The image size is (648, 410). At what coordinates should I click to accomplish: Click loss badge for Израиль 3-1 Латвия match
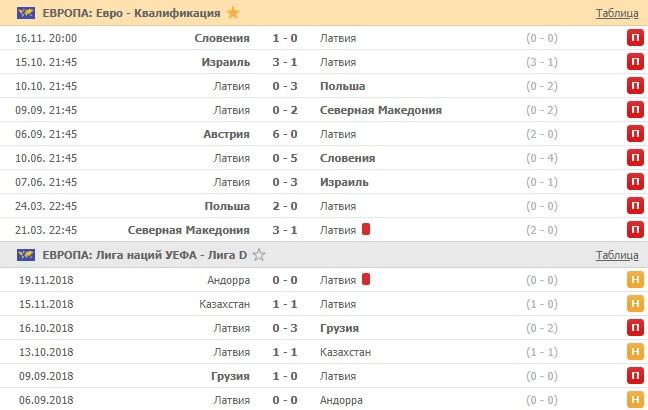[634, 62]
